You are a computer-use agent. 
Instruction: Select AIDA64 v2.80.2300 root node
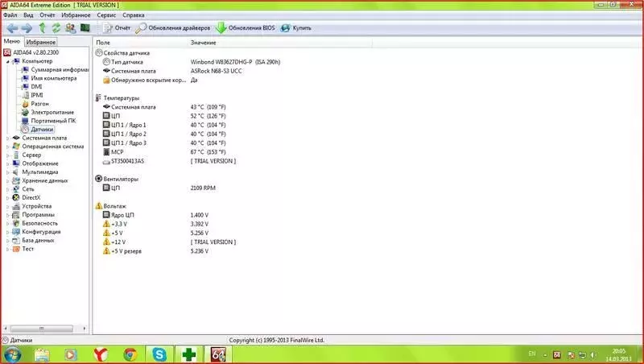coord(31,52)
